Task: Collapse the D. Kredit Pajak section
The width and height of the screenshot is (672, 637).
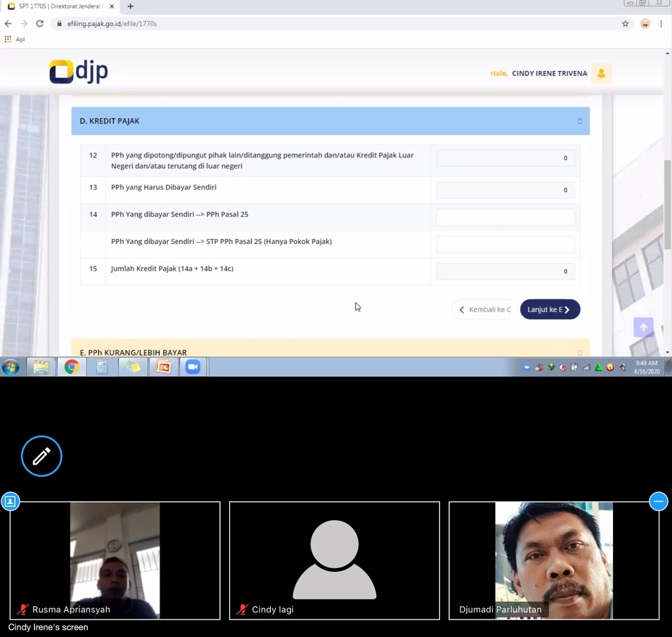Action: pyautogui.click(x=580, y=121)
